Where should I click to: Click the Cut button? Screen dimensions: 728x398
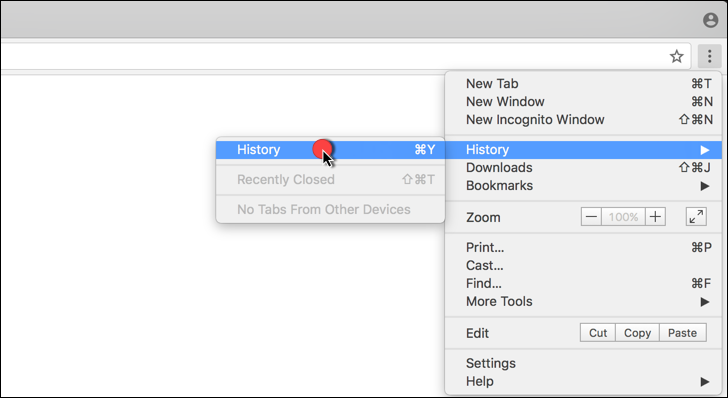pos(598,333)
